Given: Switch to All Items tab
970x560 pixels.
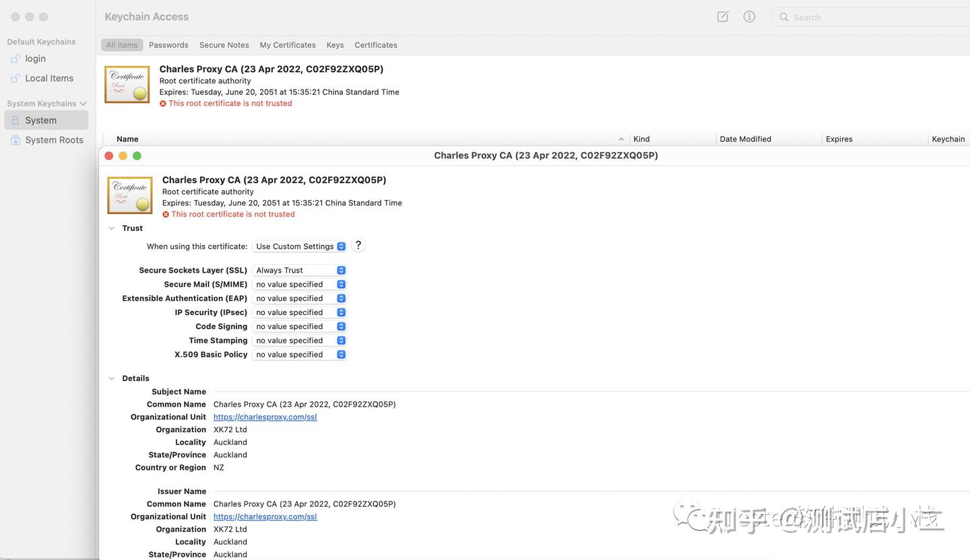Looking at the screenshot, I should click(122, 45).
